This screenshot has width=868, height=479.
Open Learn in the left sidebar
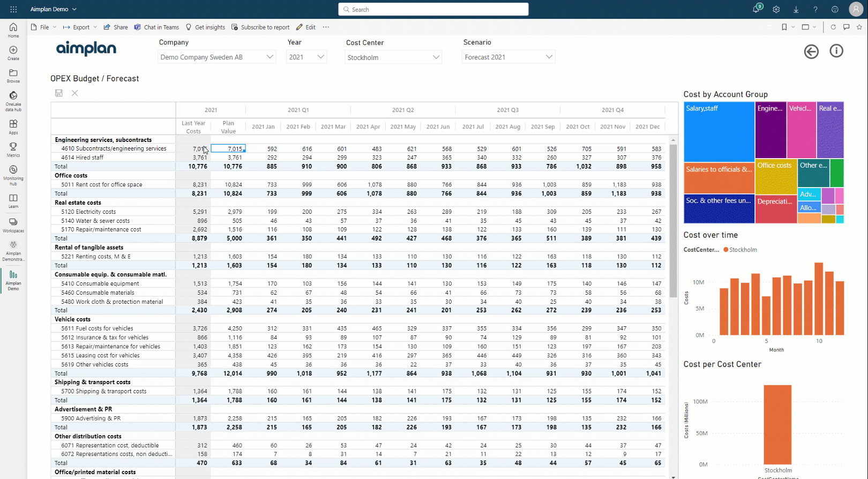point(13,201)
